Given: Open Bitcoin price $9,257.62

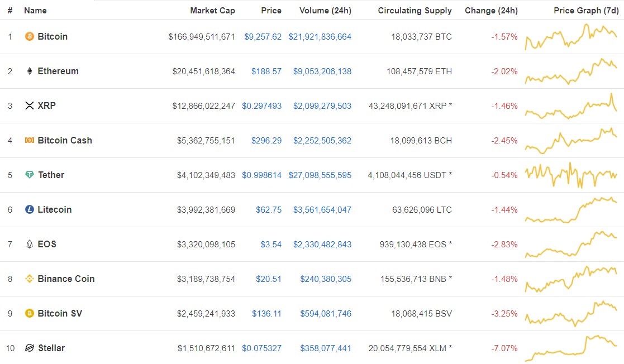Looking at the screenshot, I should pyautogui.click(x=263, y=37).
